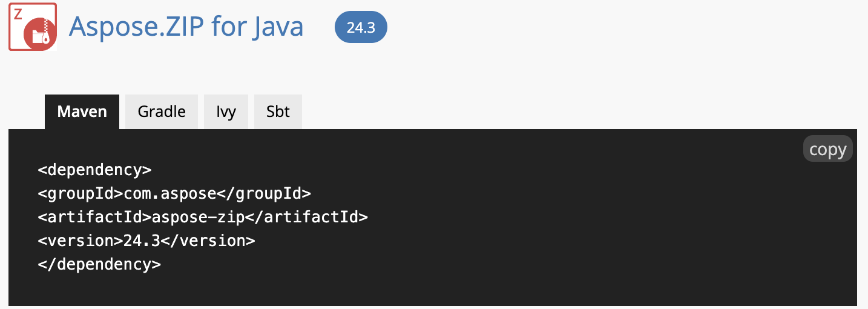This screenshot has height=309, width=868.
Task: Click the closing </version> tag
Action: coord(208,241)
